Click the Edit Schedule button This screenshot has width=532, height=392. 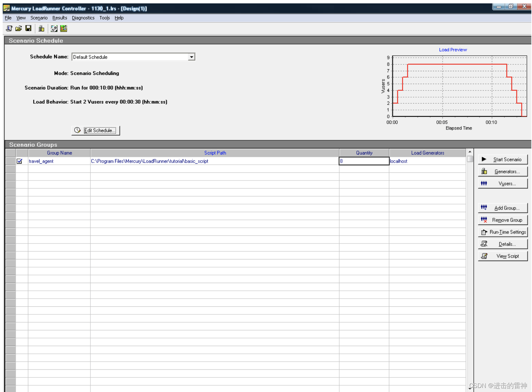coord(96,130)
